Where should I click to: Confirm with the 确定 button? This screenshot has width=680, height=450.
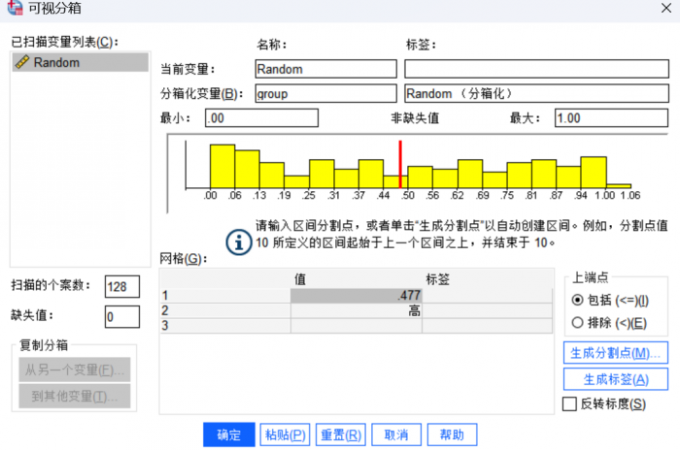[x=229, y=434]
